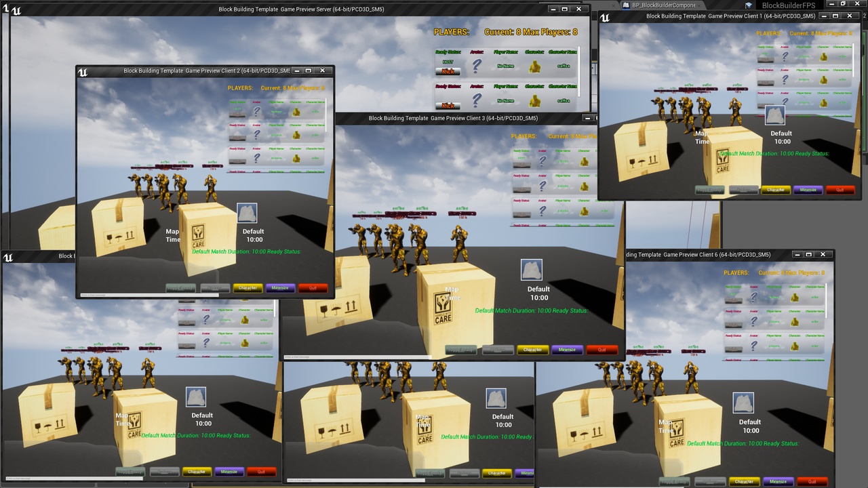Image resolution: width=868 pixels, height=488 pixels.
Task: Click player list scrollbar in Client 6
Action: 825,302
